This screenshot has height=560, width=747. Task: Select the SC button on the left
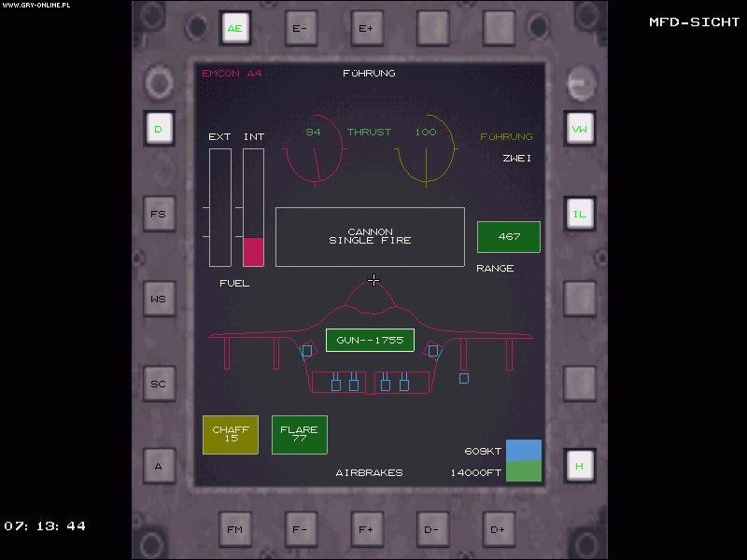(159, 384)
